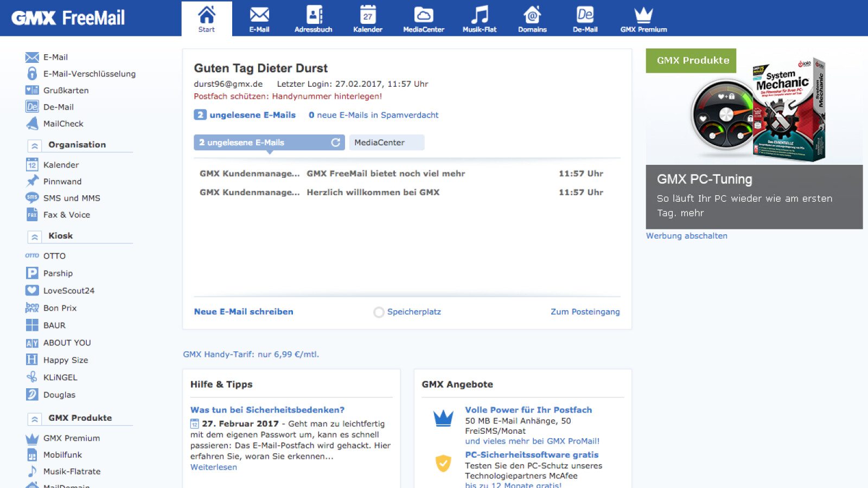This screenshot has height=488, width=868.
Task: Click 'und vieles mehr bei GMX ProMail!'
Action: pos(532,441)
